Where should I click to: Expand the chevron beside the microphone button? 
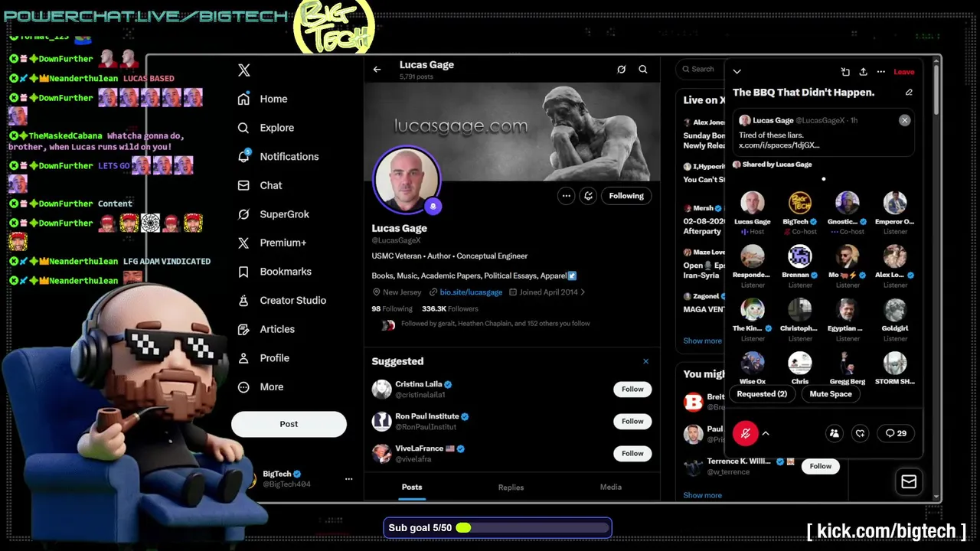tap(766, 434)
